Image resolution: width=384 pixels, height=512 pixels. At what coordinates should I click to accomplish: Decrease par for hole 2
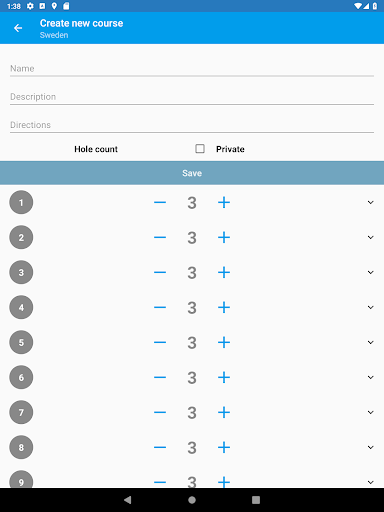160,237
